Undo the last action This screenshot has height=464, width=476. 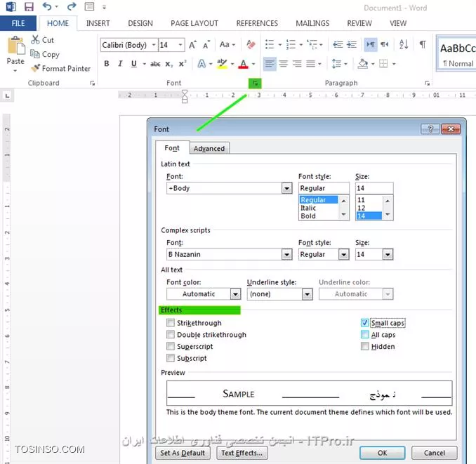point(47,7)
